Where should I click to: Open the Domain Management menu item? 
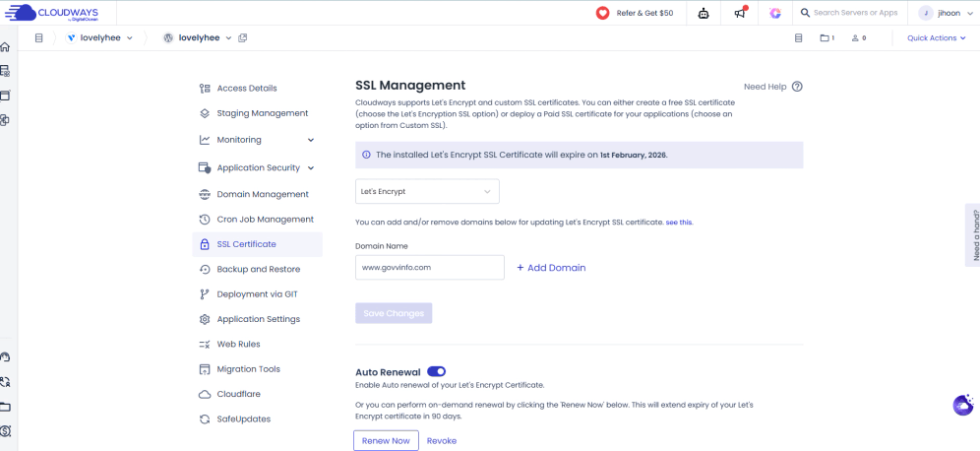[262, 194]
